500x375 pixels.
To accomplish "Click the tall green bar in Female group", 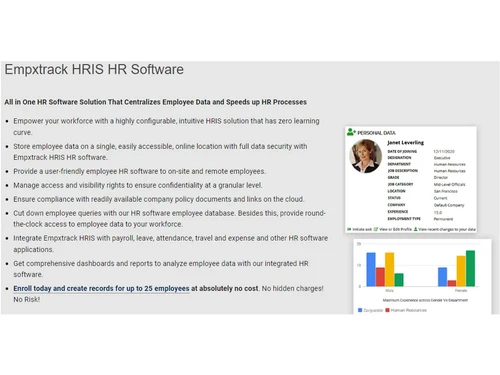I will pyautogui.click(x=470, y=268).
